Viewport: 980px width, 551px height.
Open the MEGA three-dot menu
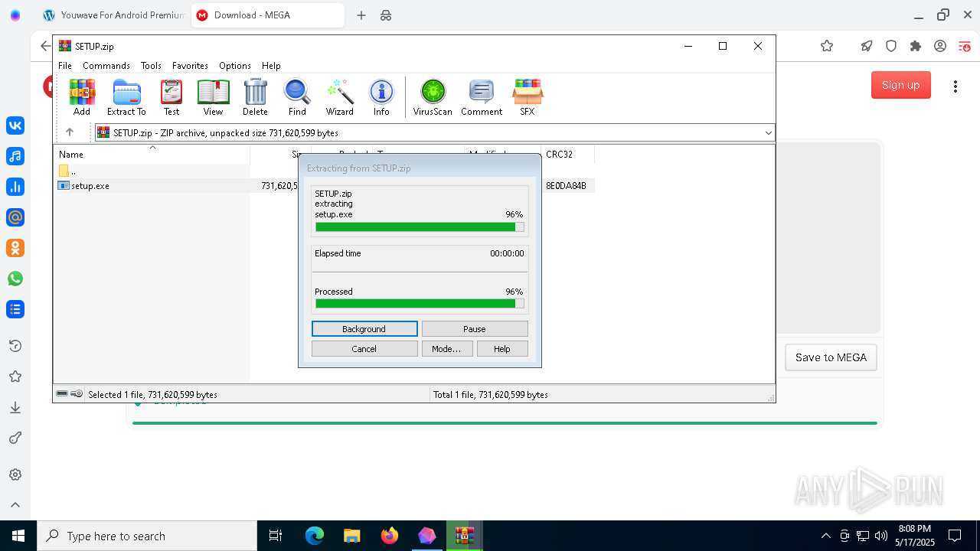955,86
